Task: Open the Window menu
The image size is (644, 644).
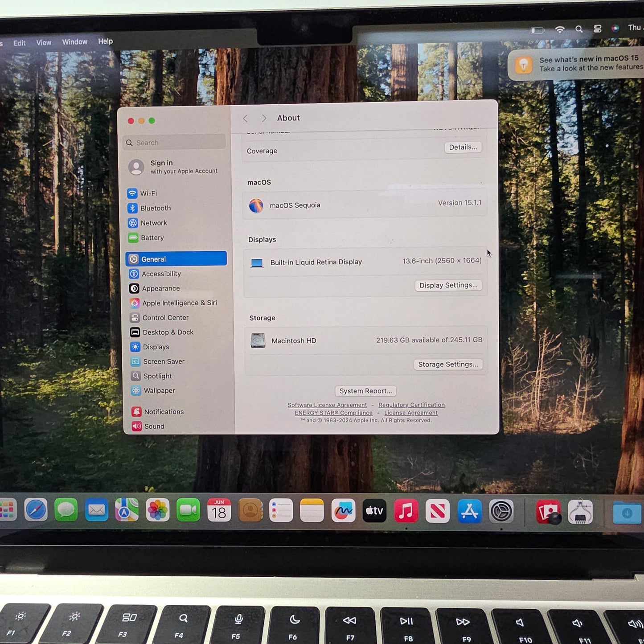Action: (x=75, y=42)
